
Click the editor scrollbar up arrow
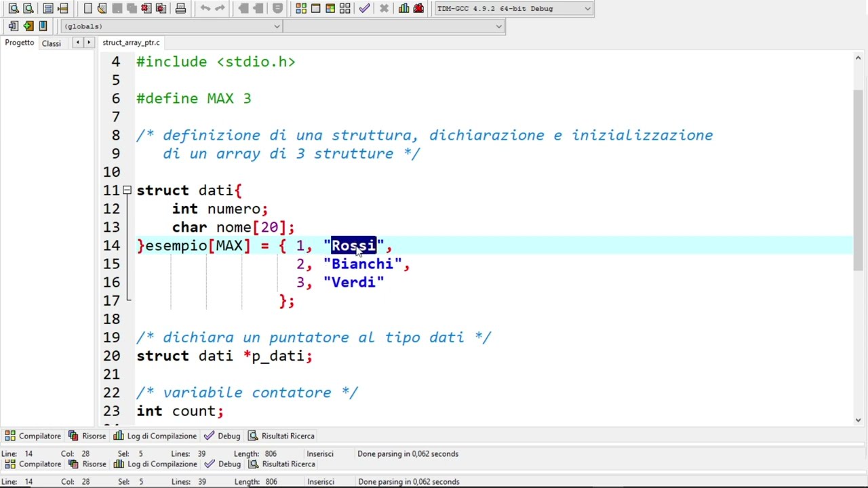(858, 59)
